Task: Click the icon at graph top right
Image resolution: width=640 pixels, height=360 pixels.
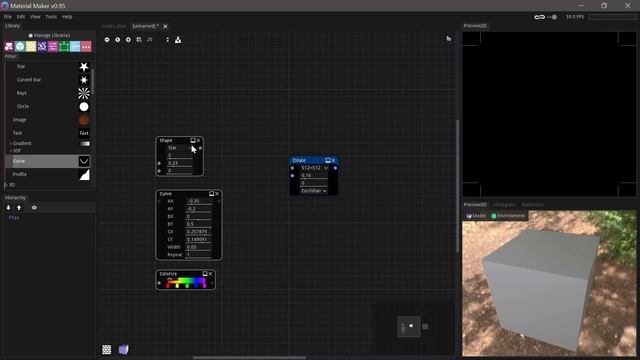Action: 449,39
